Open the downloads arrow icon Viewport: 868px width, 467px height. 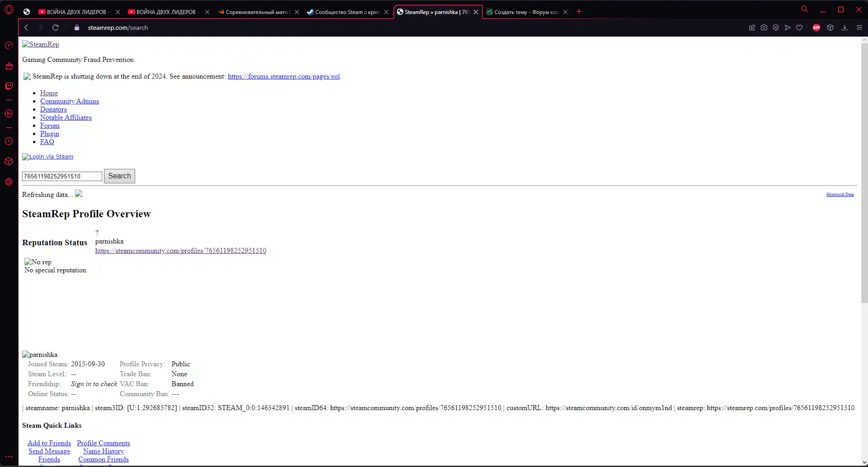pyautogui.click(x=844, y=28)
